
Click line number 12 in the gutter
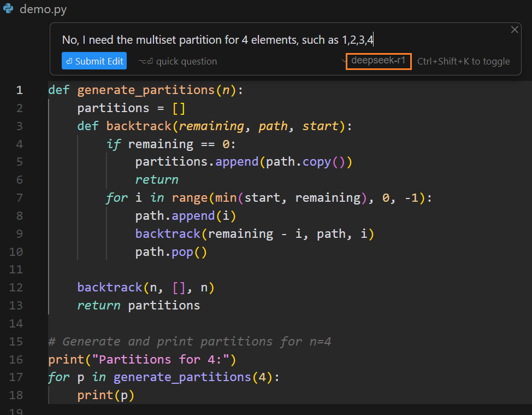click(16, 287)
